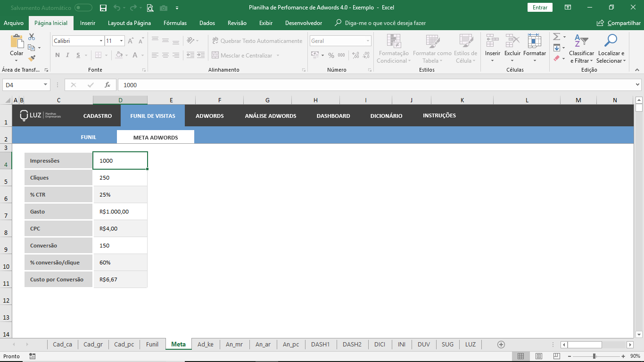
Task: Switch to the Ad_ke sheet tab
Action: (206, 345)
